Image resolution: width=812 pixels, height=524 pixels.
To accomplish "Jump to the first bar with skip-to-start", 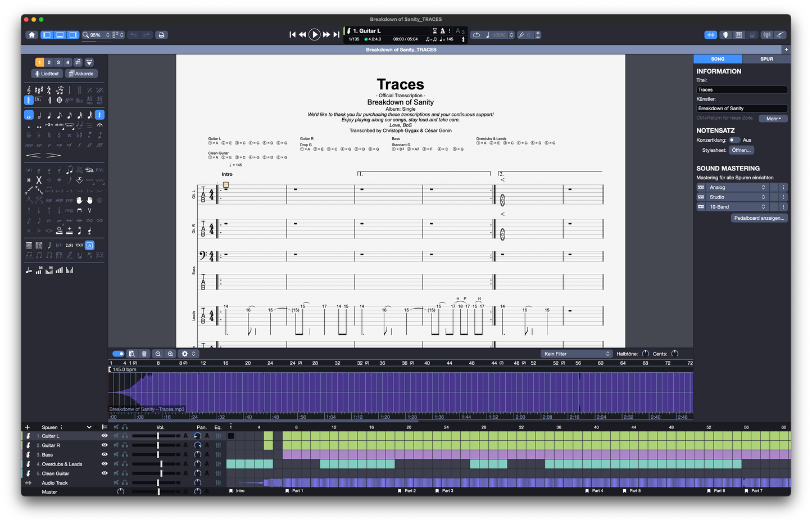I will point(292,35).
